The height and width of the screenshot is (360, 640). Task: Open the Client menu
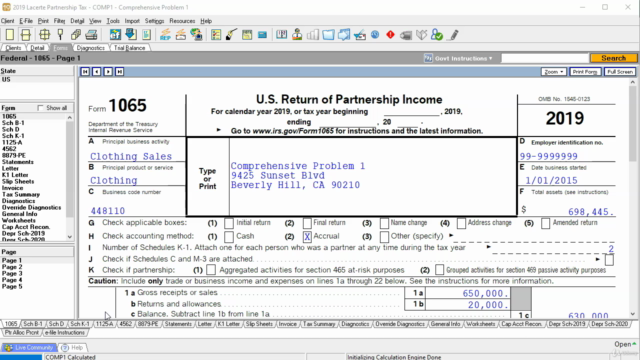pos(7,21)
